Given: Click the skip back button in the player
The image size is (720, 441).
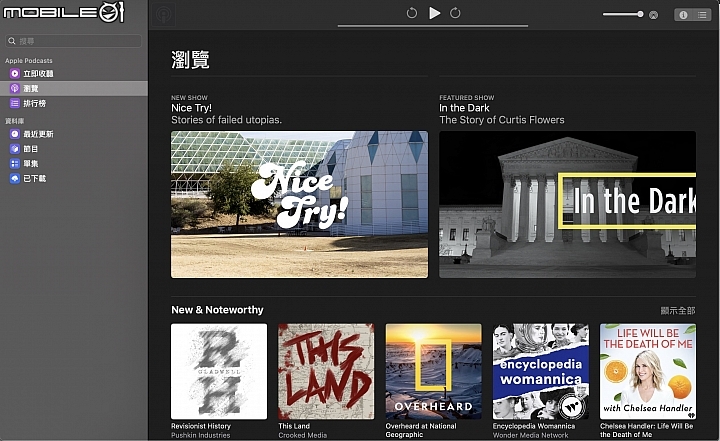Looking at the screenshot, I should 411,13.
